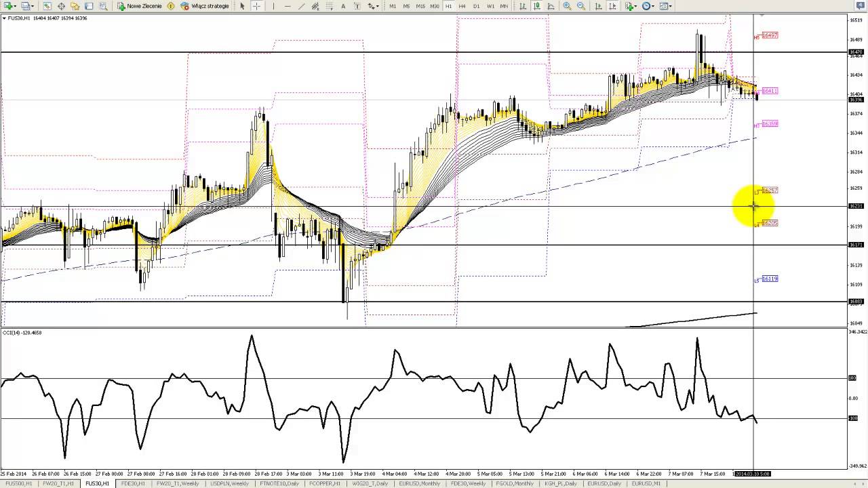Open the KGH_PL,Daily chart tab
This screenshot has height=488, width=868.
560,483
